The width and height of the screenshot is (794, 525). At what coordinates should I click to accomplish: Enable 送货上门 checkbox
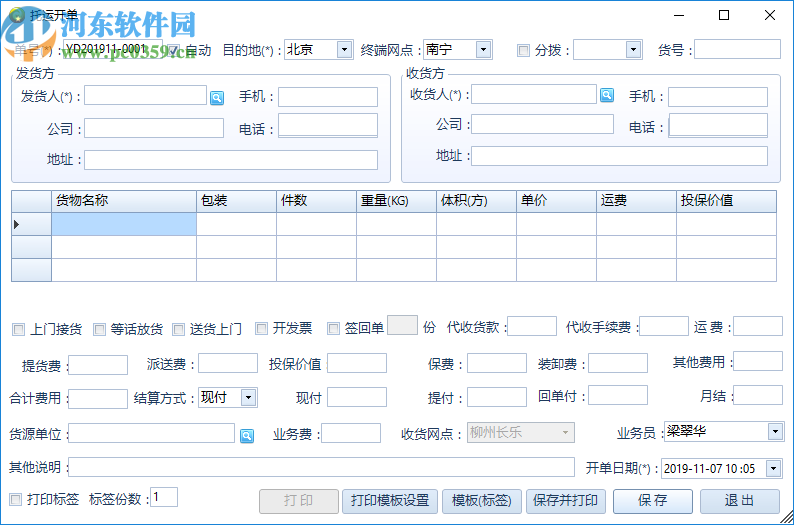(x=178, y=330)
